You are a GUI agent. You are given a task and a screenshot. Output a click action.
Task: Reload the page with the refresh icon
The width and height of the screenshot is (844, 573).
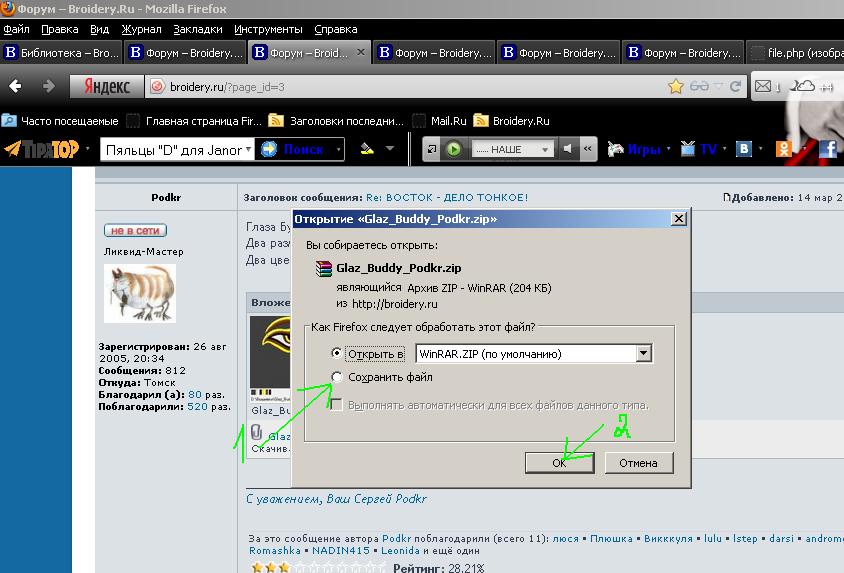(735, 86)
